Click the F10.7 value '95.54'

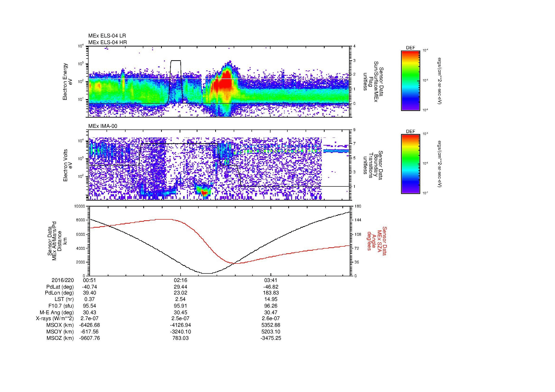click(90, 306)
